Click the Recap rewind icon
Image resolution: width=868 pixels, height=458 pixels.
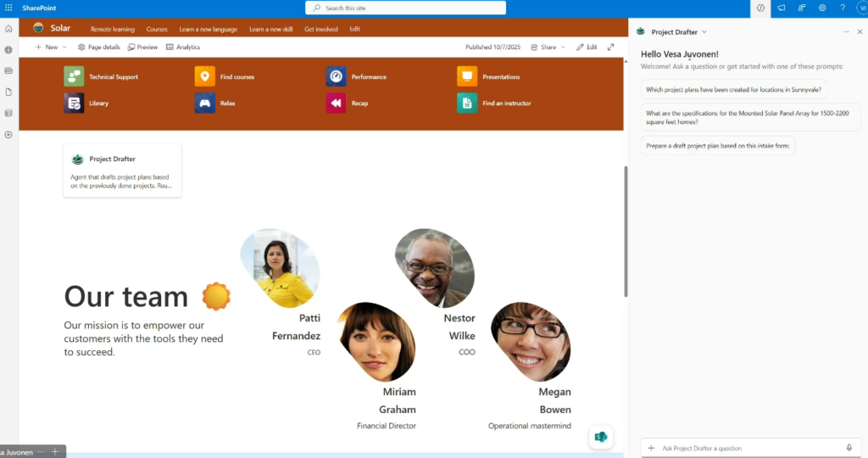pos(336,103)
